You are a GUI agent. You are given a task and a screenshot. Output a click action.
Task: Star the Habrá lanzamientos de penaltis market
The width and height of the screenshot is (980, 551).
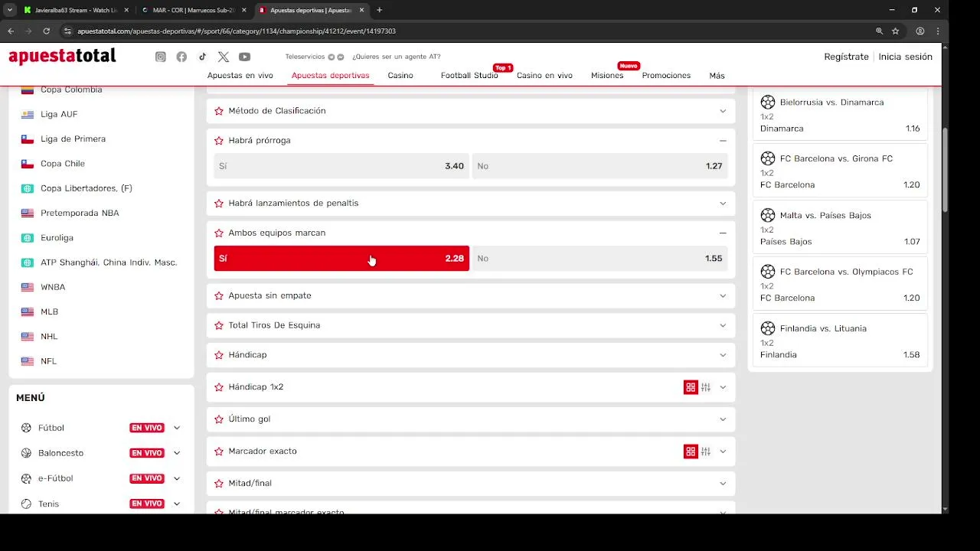[x=219, y=204]
